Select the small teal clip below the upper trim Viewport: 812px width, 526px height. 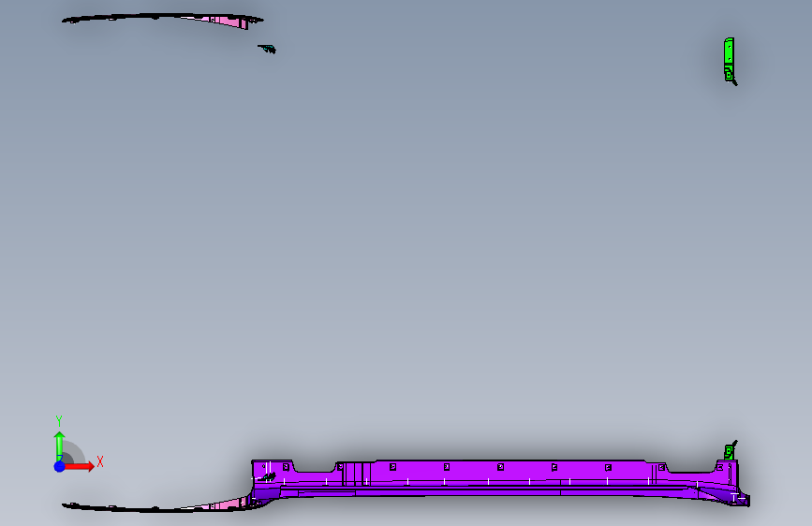point(267,50)
